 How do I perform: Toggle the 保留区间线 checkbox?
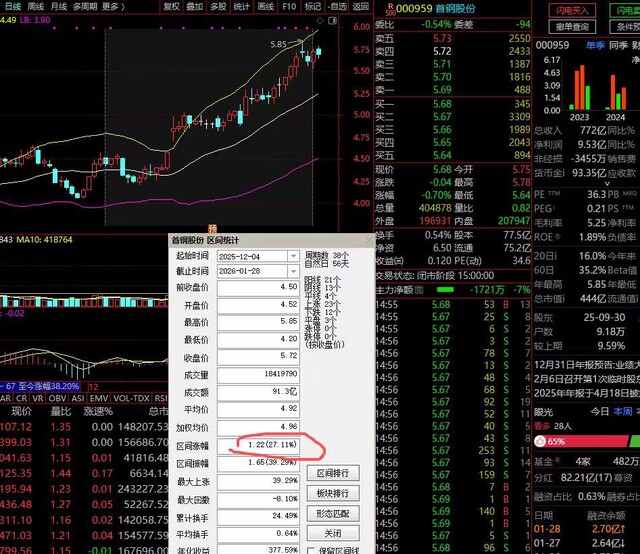309,549
